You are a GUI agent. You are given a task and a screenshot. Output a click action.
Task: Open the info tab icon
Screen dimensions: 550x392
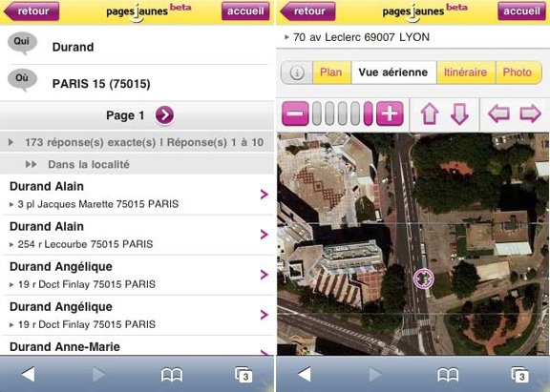(x=297, y=72)
